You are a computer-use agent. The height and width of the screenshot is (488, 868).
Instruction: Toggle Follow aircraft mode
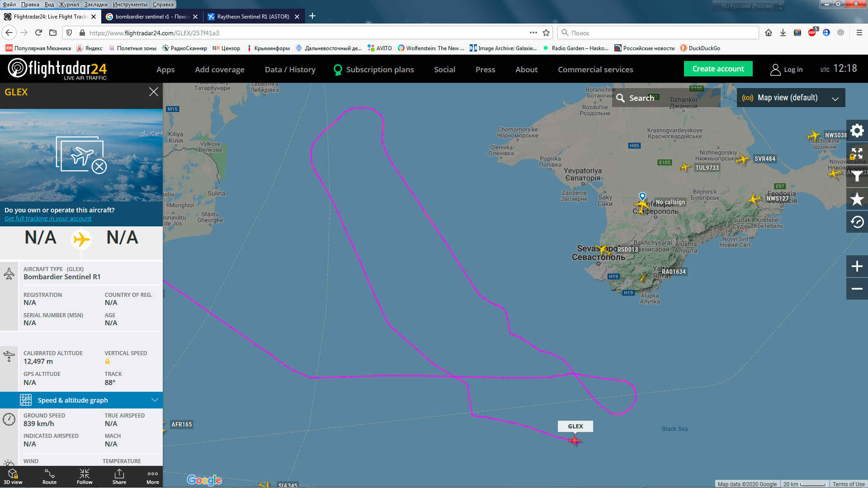(85, 477)
